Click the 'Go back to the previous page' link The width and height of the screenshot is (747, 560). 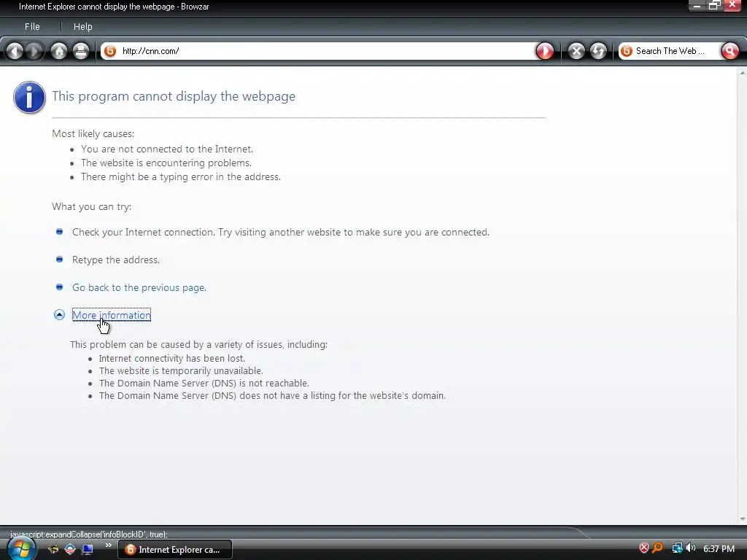(139, 287)
